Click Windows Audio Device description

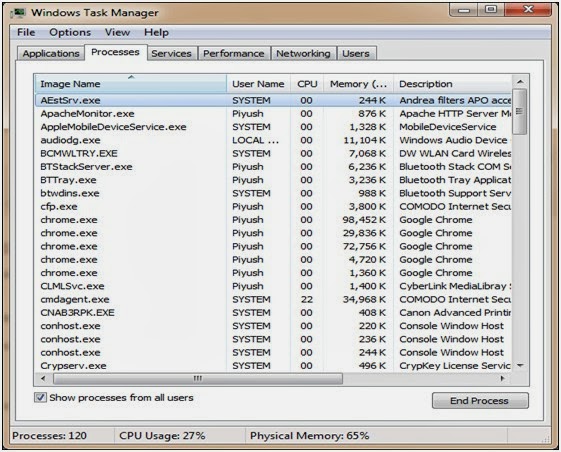pos(453,140)
